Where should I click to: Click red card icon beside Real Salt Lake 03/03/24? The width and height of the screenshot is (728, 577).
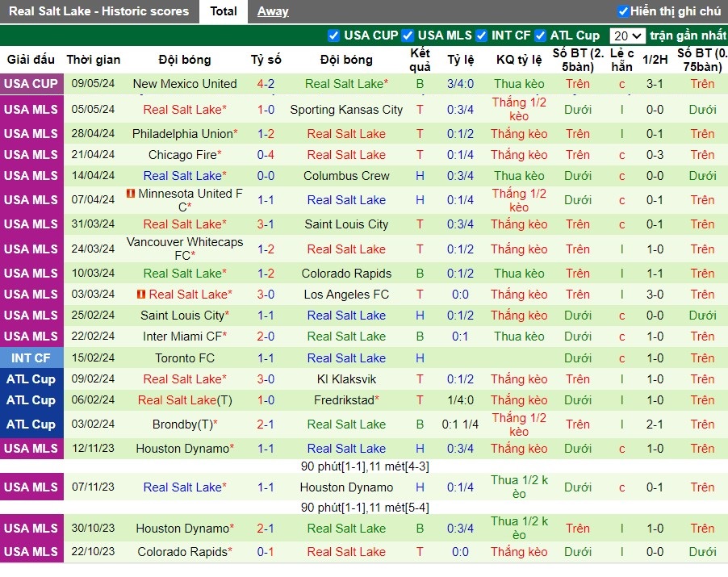pos(141,295)
